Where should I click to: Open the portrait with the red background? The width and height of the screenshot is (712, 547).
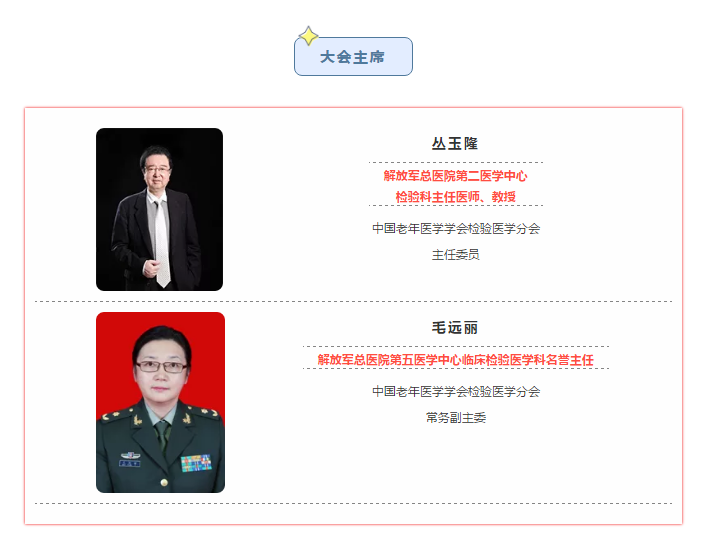tap(160, 402)
